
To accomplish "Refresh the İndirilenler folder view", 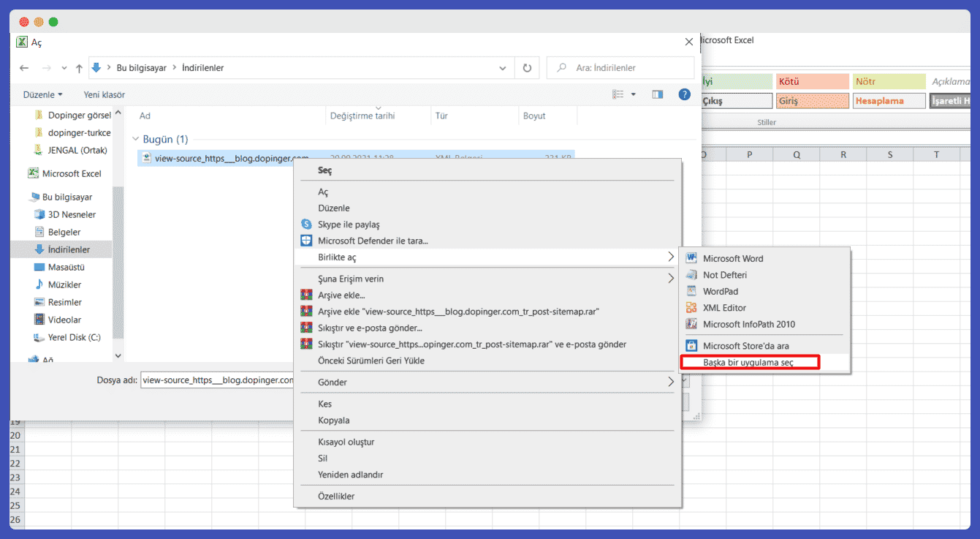I will coord(527,68).
